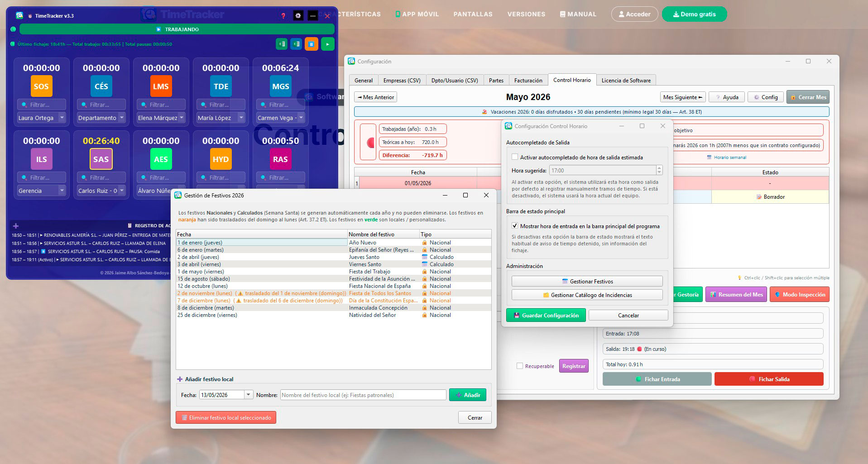Viewport: 868px width, 464px height.
Task: Select the SOS company tile
Action: click(41, 86)
